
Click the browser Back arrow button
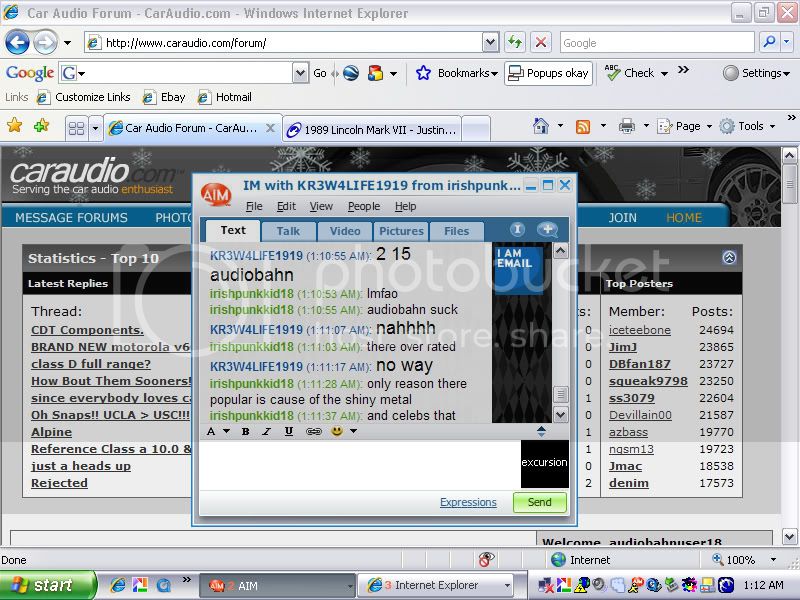coord(17,43)
